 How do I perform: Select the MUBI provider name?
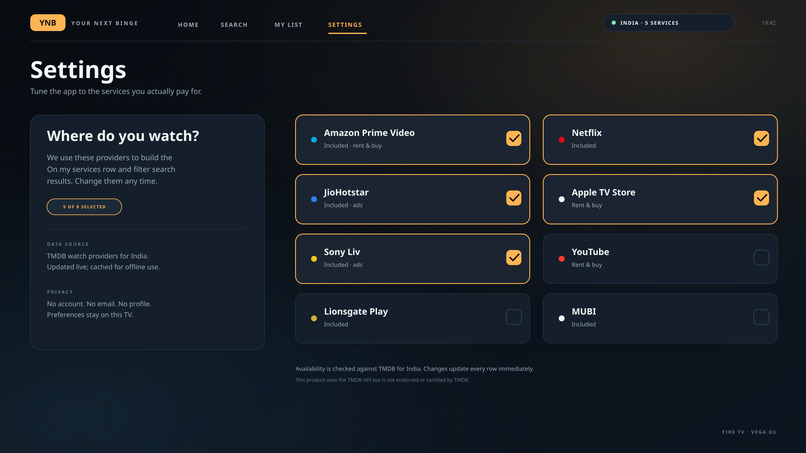[x=584, y=312]
